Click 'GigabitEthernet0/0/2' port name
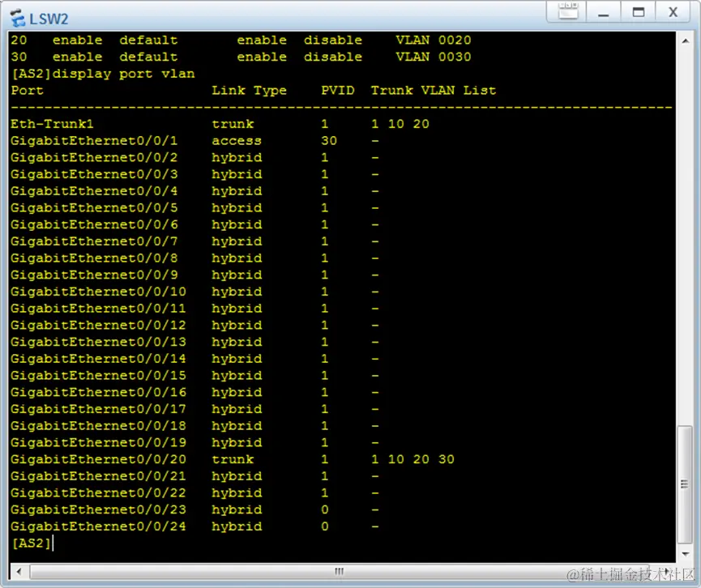The image size is (701, 588). click(94, 157)
